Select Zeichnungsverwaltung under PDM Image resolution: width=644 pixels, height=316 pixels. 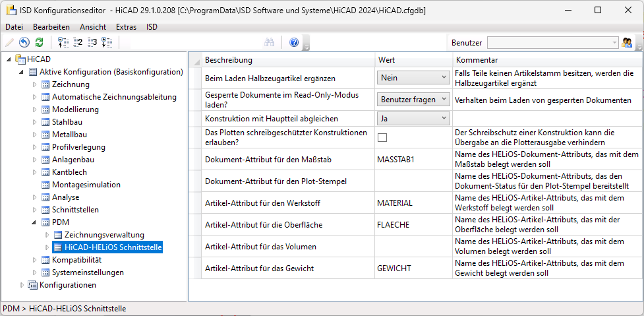point(104,235)
